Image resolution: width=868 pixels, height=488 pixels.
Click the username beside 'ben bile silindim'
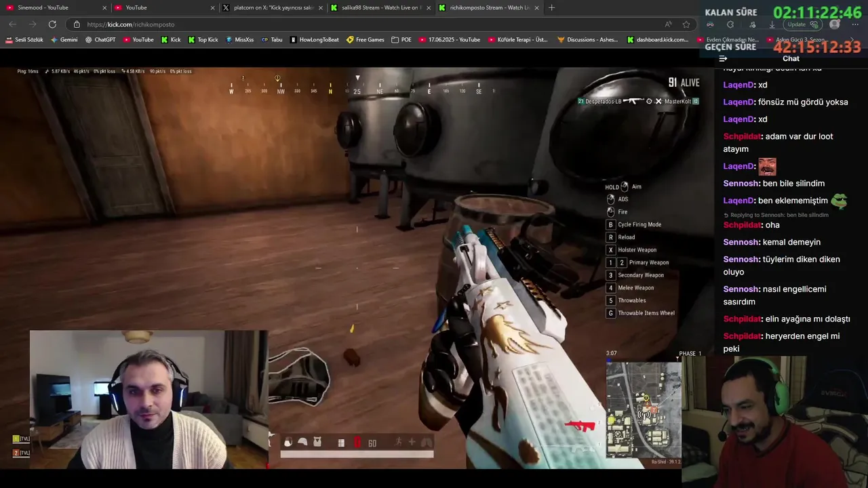tap(741, 184)
